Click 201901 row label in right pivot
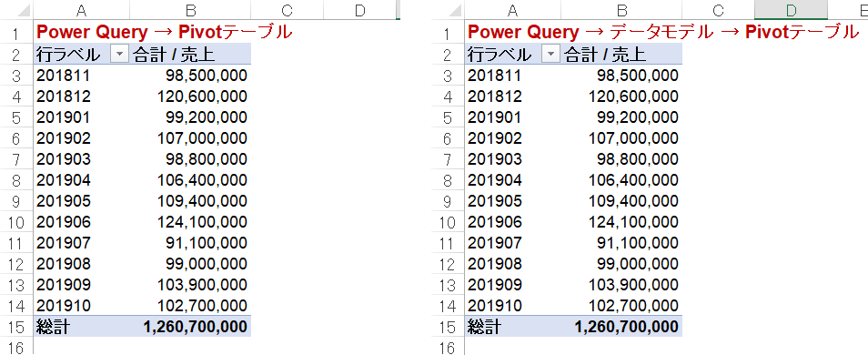The image size is (868, 355). [x=494, y=117]
